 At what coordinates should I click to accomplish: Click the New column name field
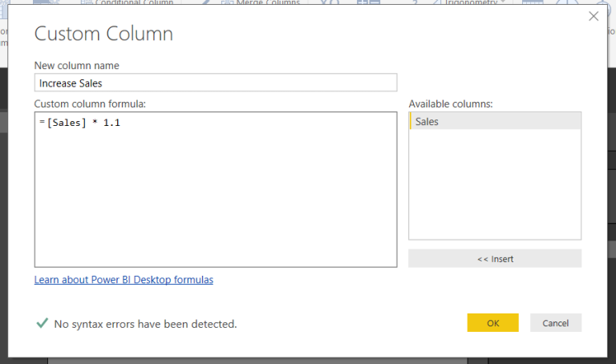click(x=216, y=83)
